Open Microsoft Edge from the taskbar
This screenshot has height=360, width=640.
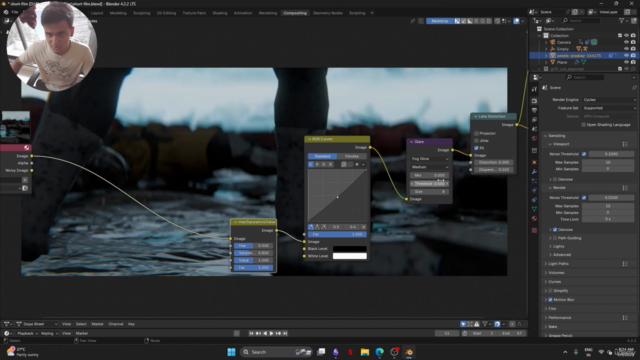point(380,352)
